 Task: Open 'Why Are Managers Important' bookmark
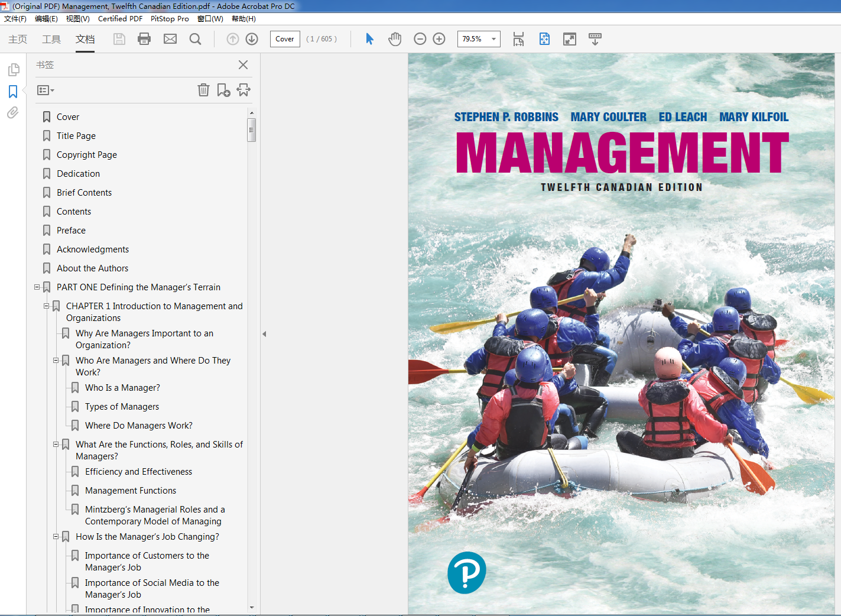[x=144, y=339]
